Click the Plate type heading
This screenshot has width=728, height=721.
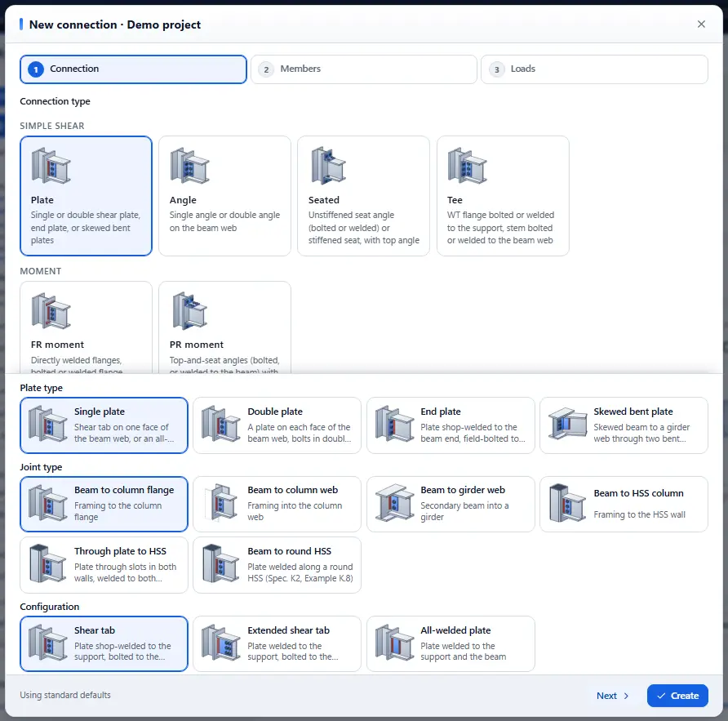(41, 387)
